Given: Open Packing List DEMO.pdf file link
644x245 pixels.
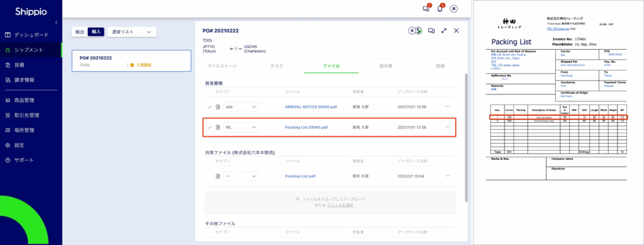Looking at the screenshot, I should coord(306,127).
